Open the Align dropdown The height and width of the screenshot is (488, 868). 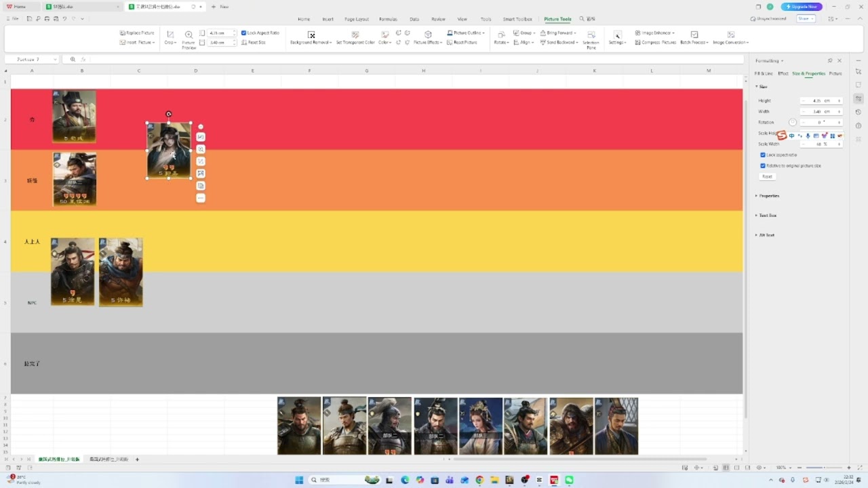[524, 42]
